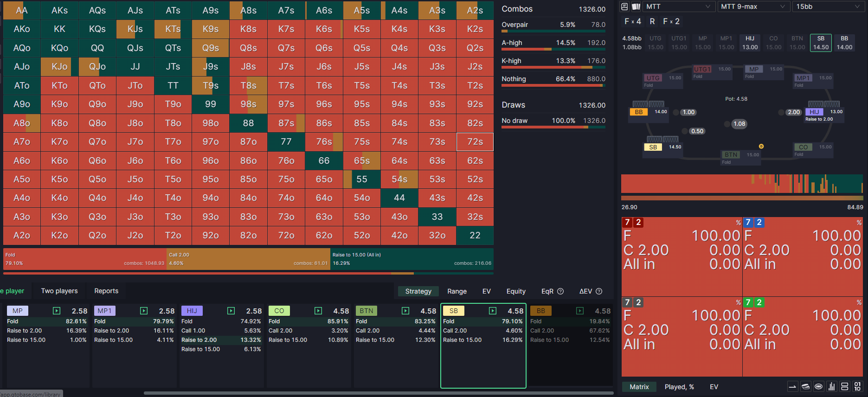Switch to the Two players tab
Screen dimensions: 868x397
pos(59,291)
